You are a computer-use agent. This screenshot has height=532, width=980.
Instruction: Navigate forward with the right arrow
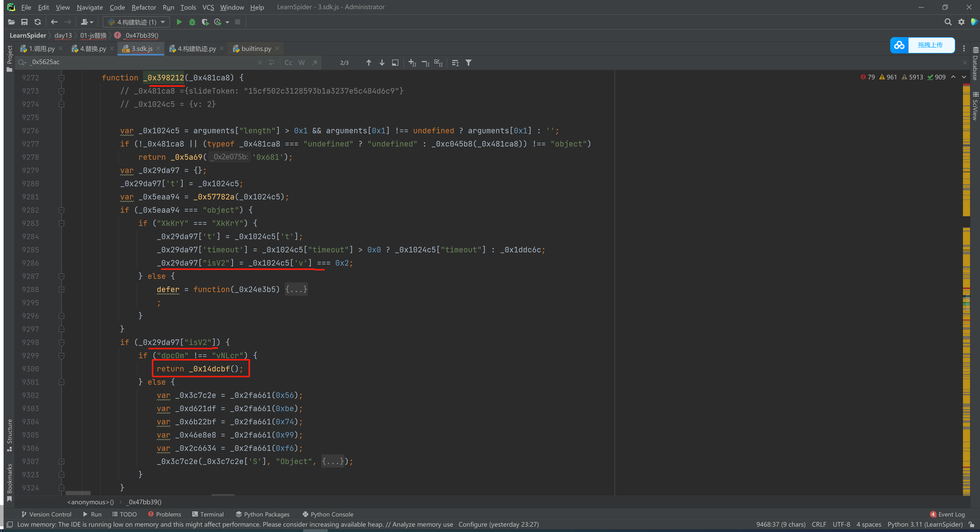(68, 22)
